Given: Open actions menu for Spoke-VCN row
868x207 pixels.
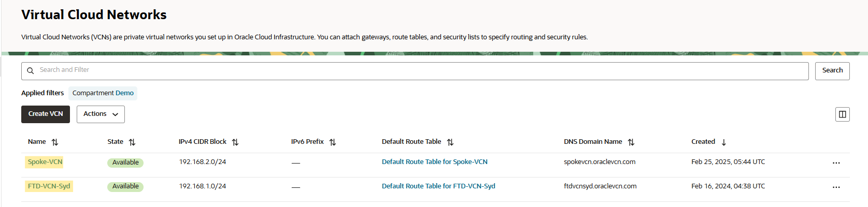Looking at the screenshot, I should point(836,163).
